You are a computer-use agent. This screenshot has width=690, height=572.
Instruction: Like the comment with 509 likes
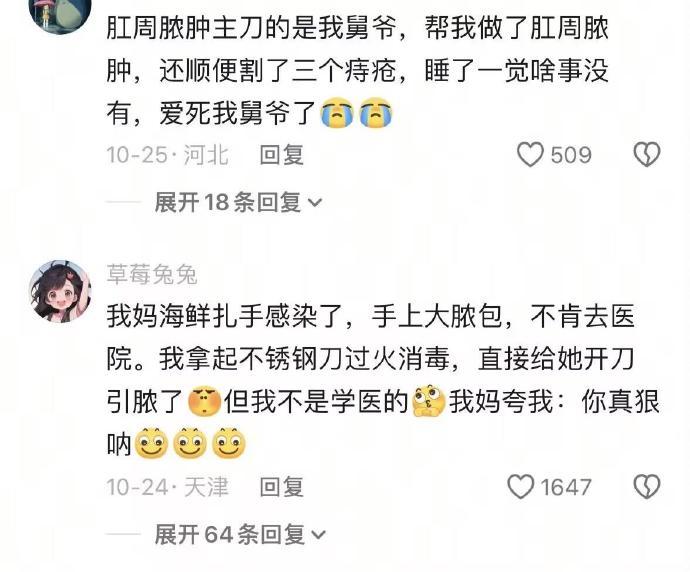click(x=530, y=155)
